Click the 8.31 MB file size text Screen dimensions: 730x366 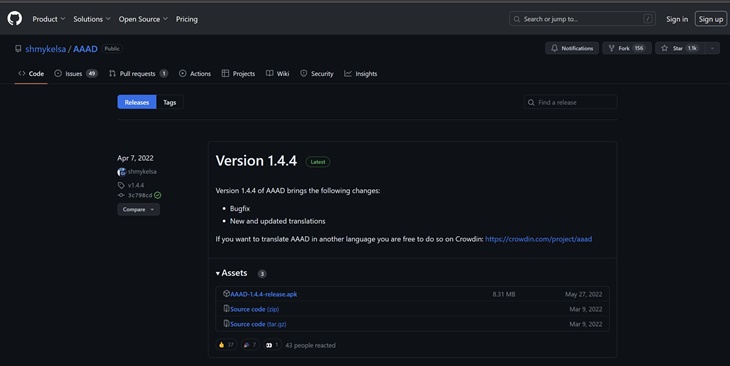(x=504, y=294)
